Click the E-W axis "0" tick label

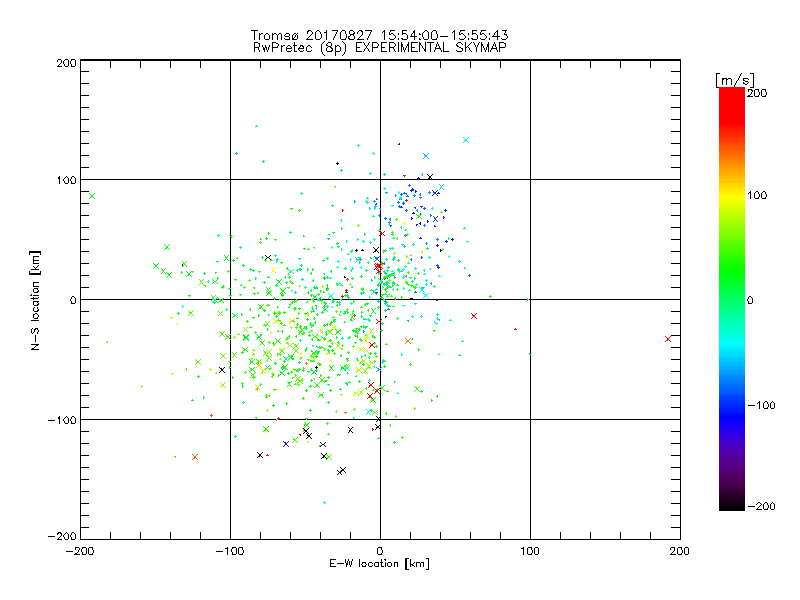[380, 551]
